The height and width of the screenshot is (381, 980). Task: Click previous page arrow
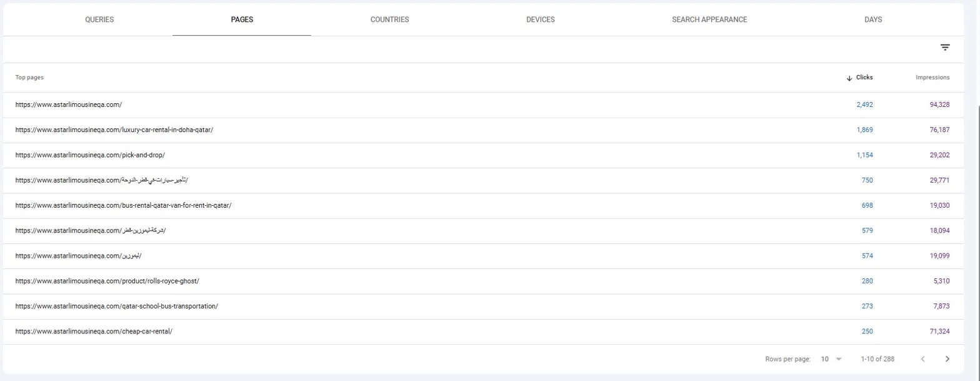922,359
